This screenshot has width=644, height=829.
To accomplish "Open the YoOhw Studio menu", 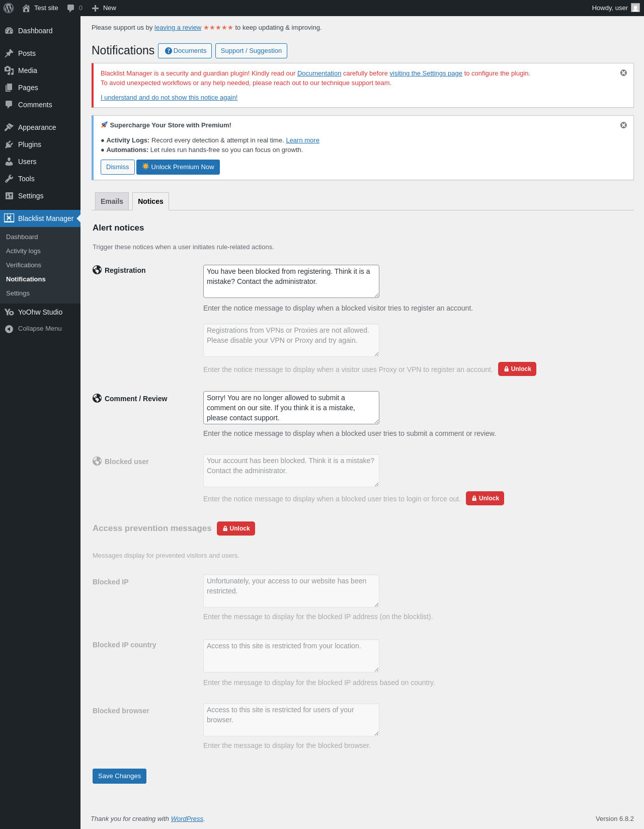I will pyautogui.click(x=40, y=312).
